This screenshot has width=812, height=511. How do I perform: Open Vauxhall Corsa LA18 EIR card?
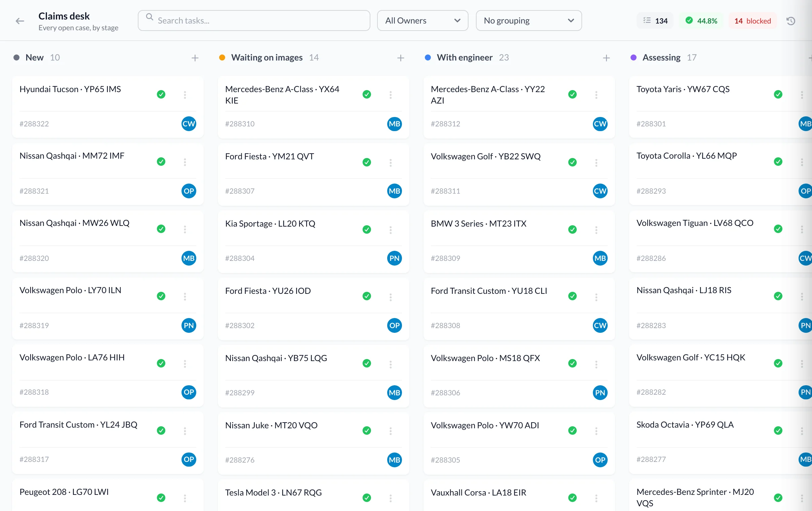pyautogui.click(x=519, y=496)
